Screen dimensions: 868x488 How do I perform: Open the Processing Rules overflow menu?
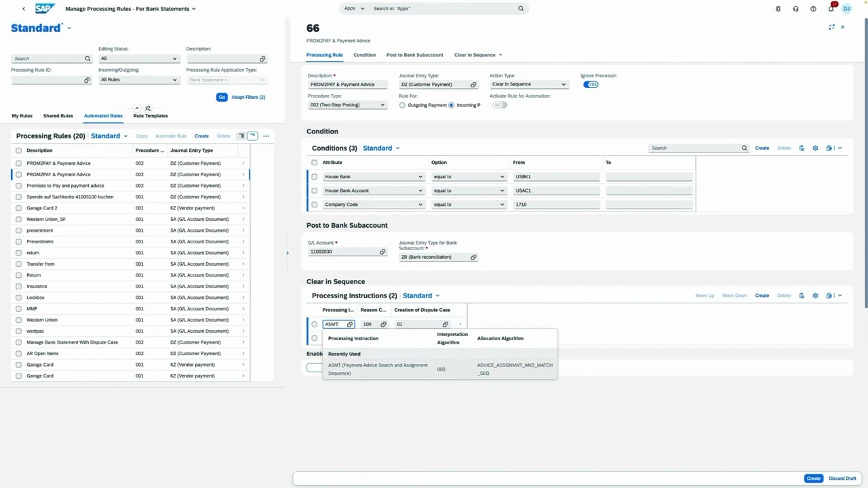266,136
